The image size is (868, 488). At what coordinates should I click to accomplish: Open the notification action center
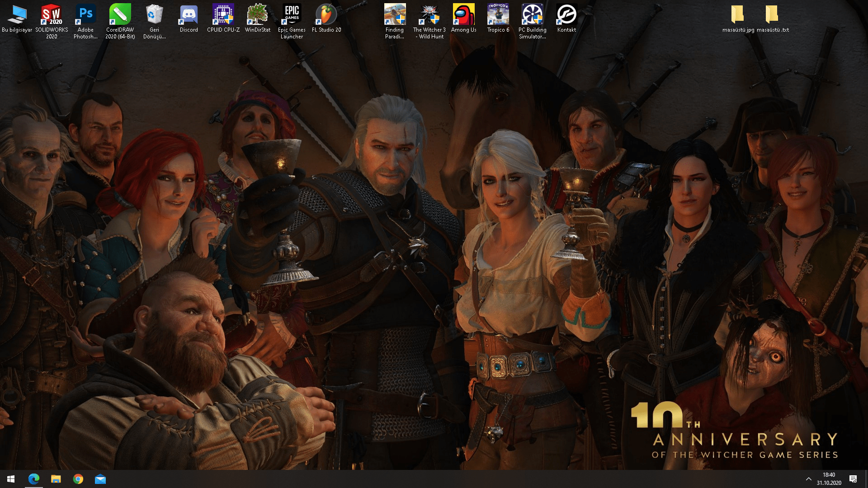(853, 479)
